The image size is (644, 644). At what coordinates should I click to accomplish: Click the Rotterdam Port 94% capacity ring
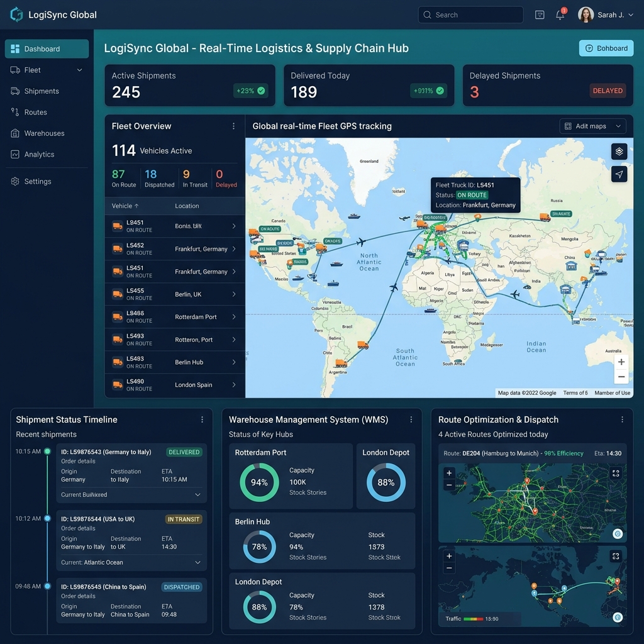(259, 482)
